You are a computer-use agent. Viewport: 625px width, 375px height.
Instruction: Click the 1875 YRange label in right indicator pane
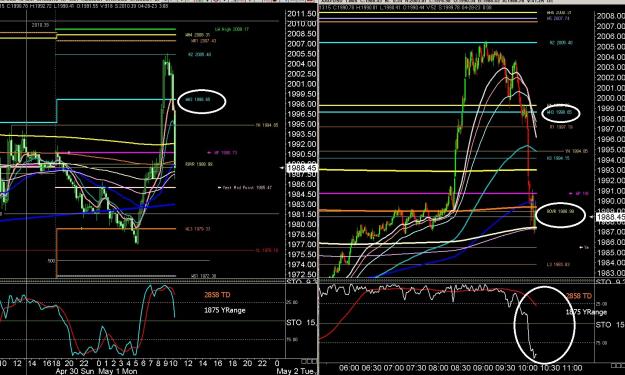(x=586, y=312)
